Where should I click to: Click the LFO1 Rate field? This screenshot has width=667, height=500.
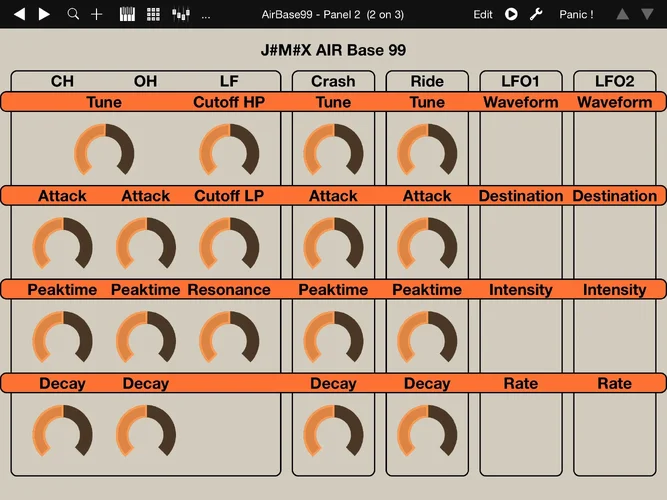pyautogui.click(x=521, y=434)
